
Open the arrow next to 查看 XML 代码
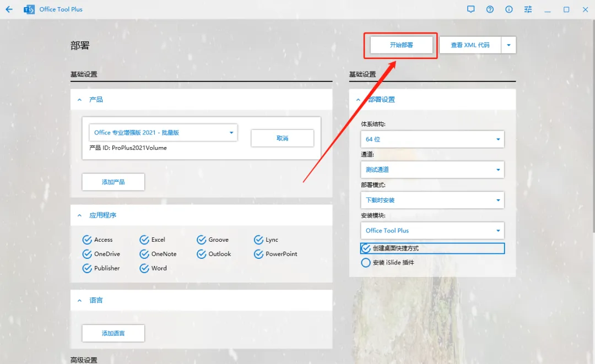coord(509,45)
